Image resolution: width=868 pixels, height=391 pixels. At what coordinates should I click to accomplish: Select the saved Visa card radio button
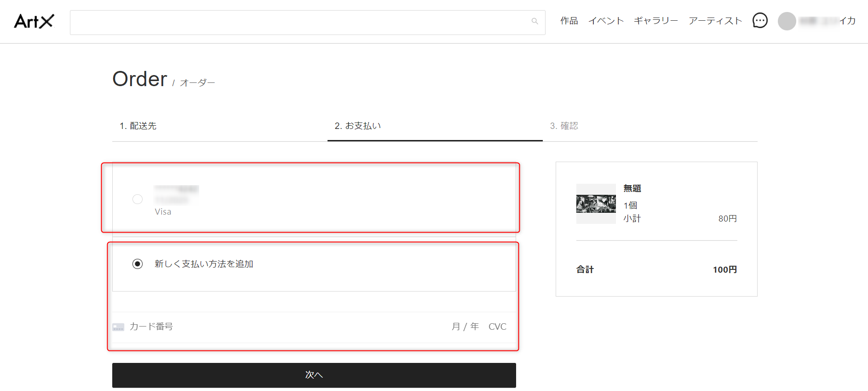(x=137, y=199)
